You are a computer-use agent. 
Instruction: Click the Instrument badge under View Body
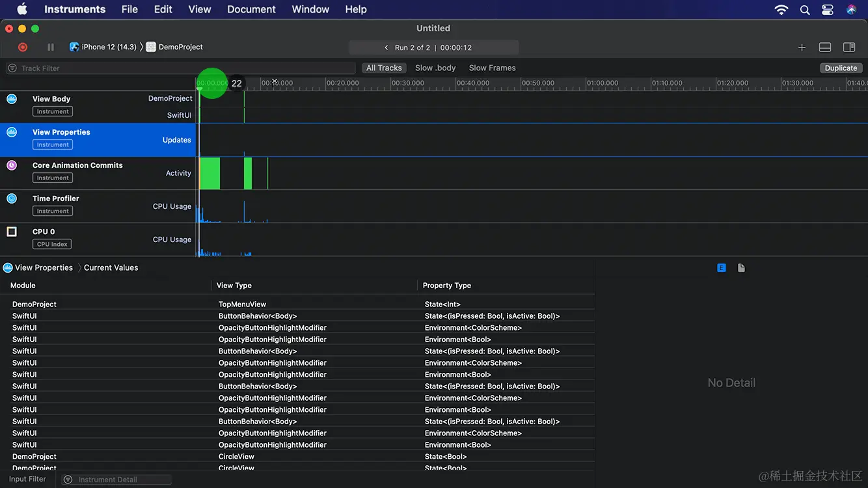(x=53, y=111)
